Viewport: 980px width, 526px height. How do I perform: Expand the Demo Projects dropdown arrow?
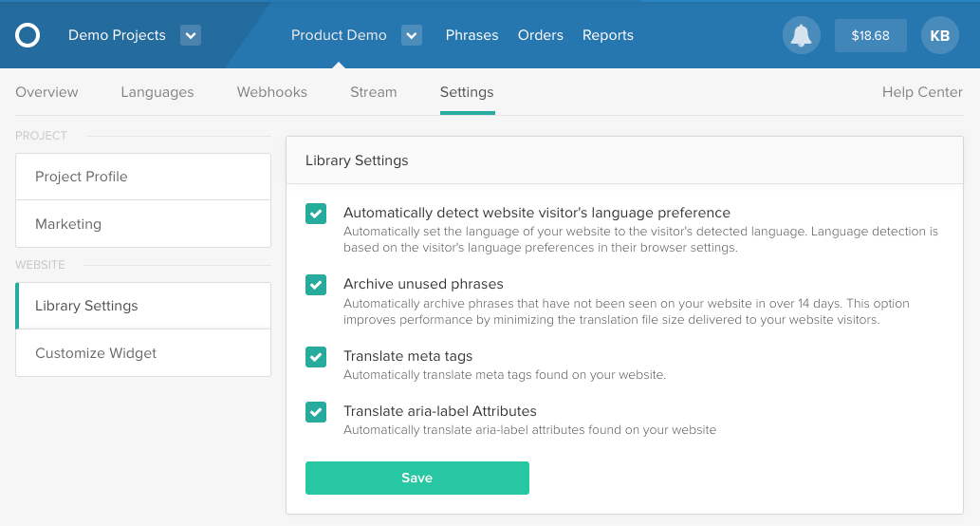(x=191, y=35)
